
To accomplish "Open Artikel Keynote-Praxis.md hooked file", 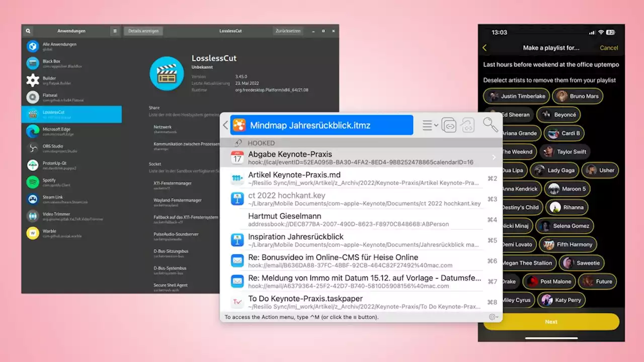I will click(x=361, y=178).
